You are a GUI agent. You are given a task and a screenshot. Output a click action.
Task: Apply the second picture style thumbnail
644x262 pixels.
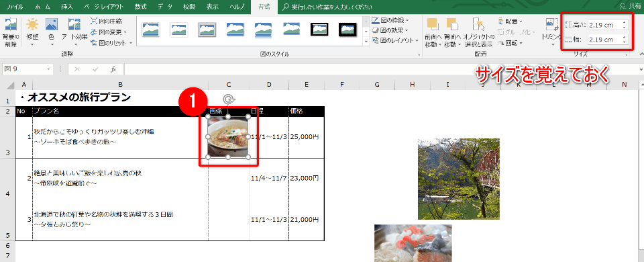tap(178, 30)
